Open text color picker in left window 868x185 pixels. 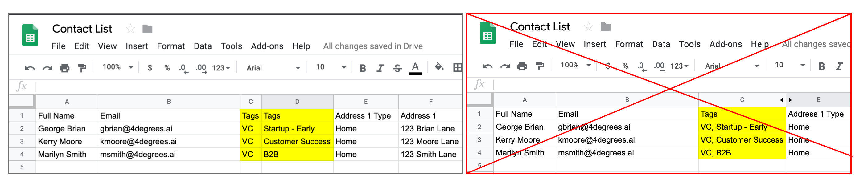tap(415, 68)
